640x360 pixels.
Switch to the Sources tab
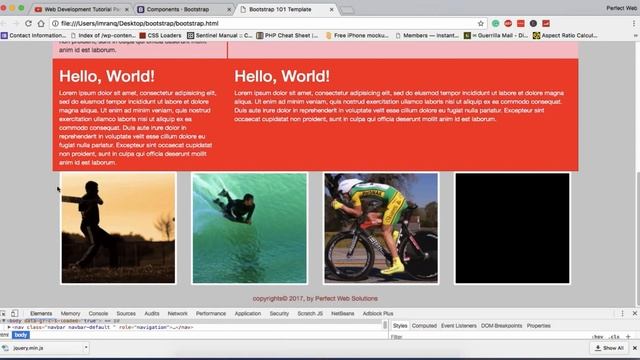click(126, 313)
